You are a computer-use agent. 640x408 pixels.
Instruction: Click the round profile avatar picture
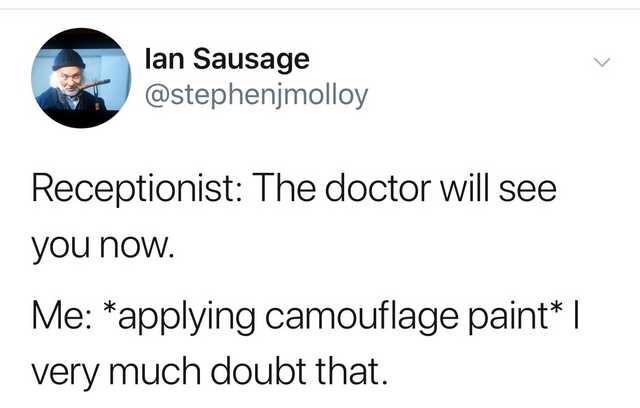81,78
